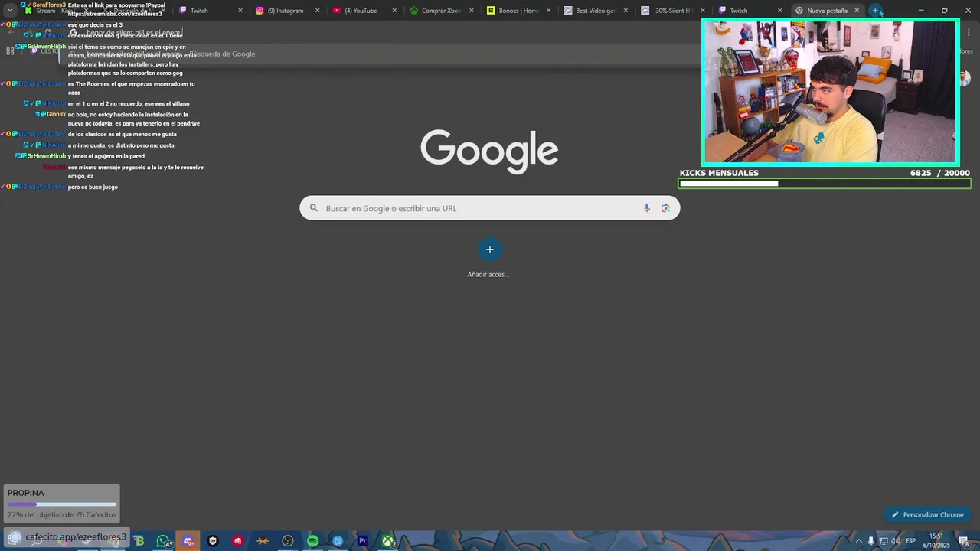Screen dimensions: 980x551
Task: Click the Google search box
Action: (x=489, y=208)
